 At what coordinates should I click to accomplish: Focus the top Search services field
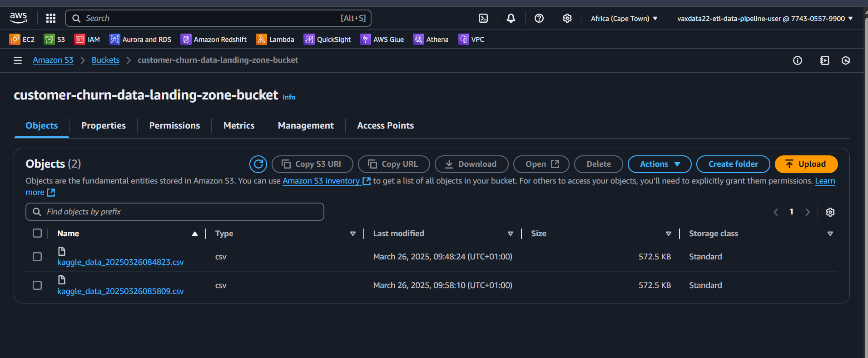tap(218, 18)
